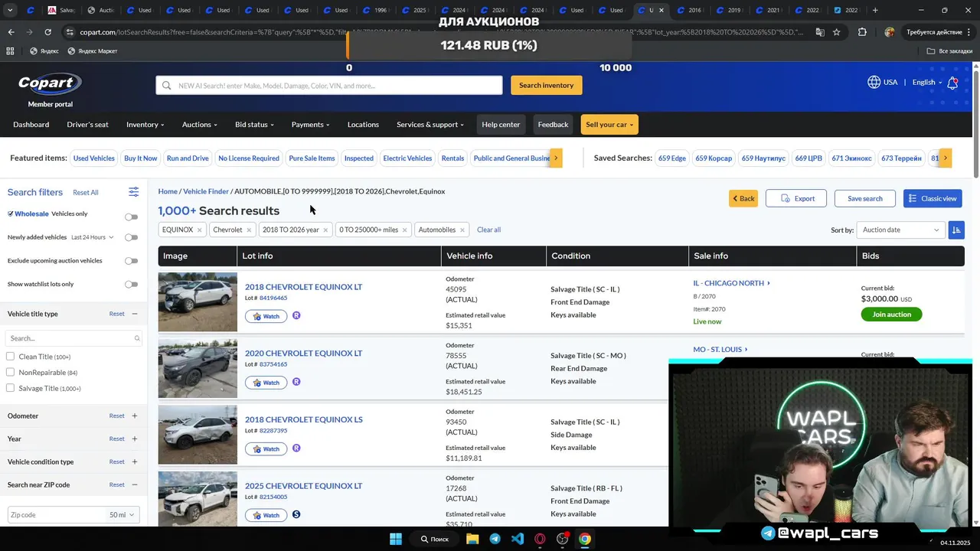Open the Payments menu
This screenshot has height=551, width=980.
[310, 125]
